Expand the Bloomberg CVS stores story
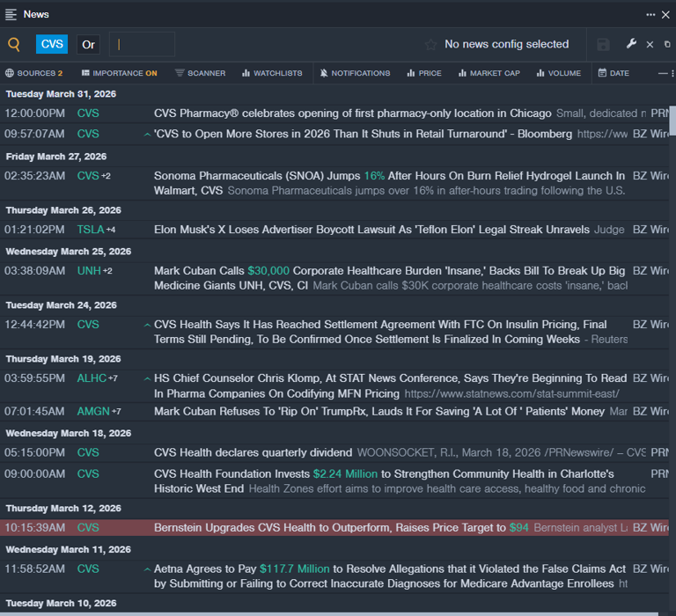Image resolution: width=676 pixels, height=616 pixels. coord(147,135)
